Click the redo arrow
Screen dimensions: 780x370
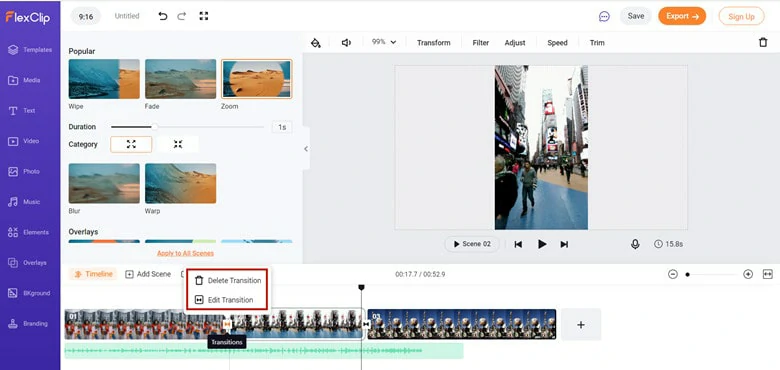[x=182, y=16]
